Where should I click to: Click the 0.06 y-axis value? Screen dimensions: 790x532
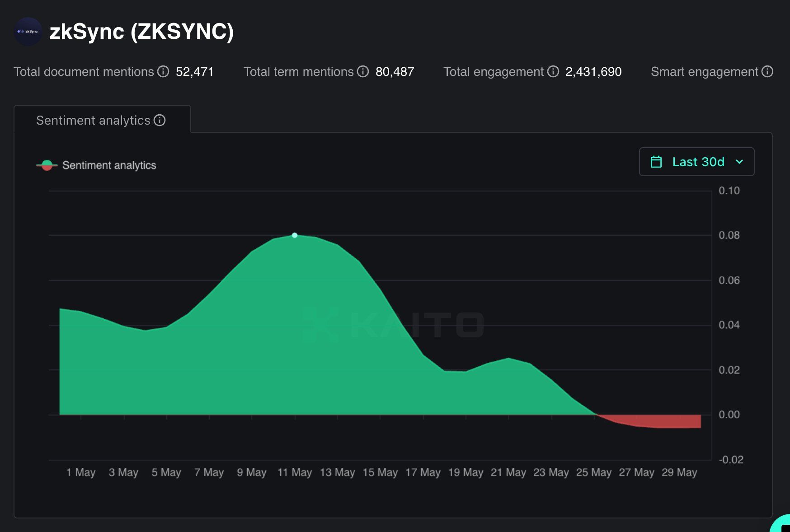tap(729, 280)
